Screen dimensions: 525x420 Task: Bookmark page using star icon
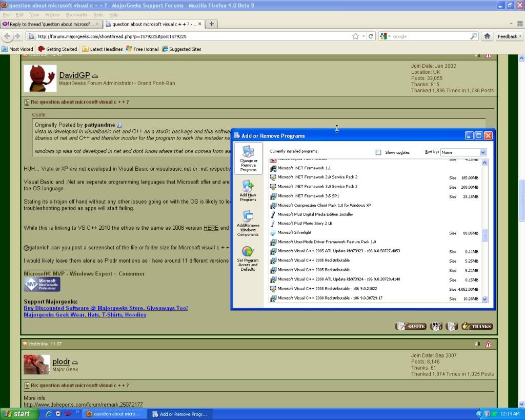point(355,36)
